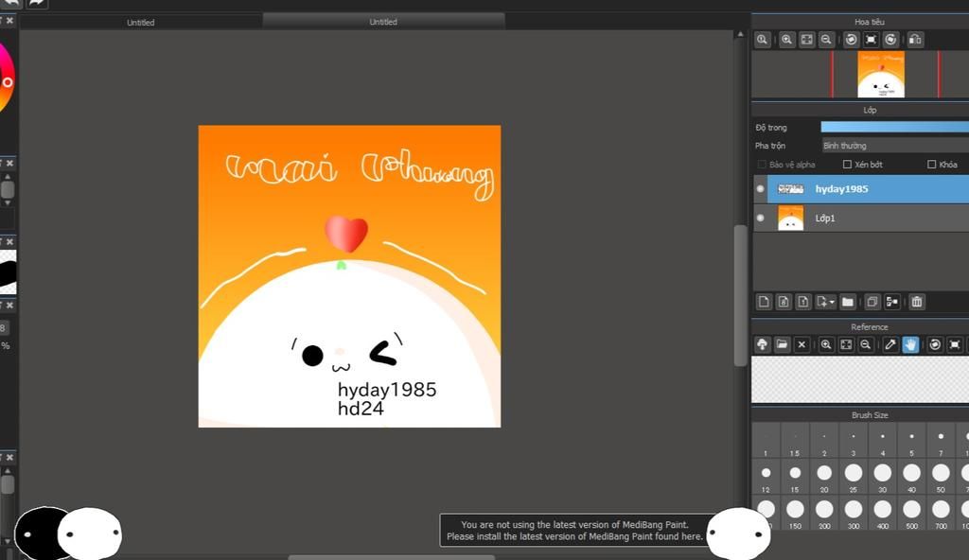Close the reference image with X
Screen dimensions: 969x560
802,344
